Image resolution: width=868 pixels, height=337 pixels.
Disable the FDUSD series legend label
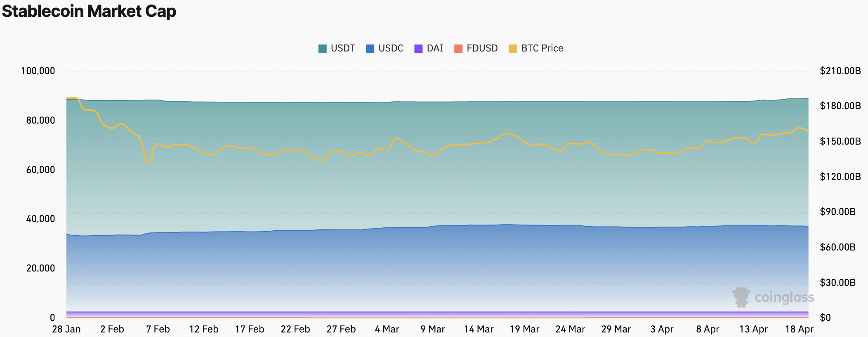(482, 49)
